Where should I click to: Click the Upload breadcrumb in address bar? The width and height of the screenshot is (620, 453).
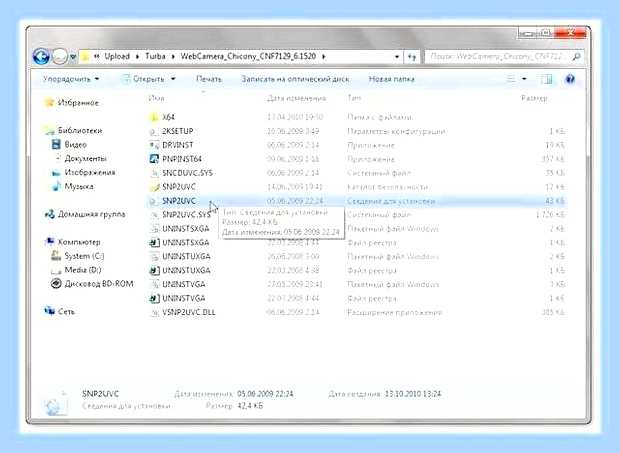click(x=117, y=56)
